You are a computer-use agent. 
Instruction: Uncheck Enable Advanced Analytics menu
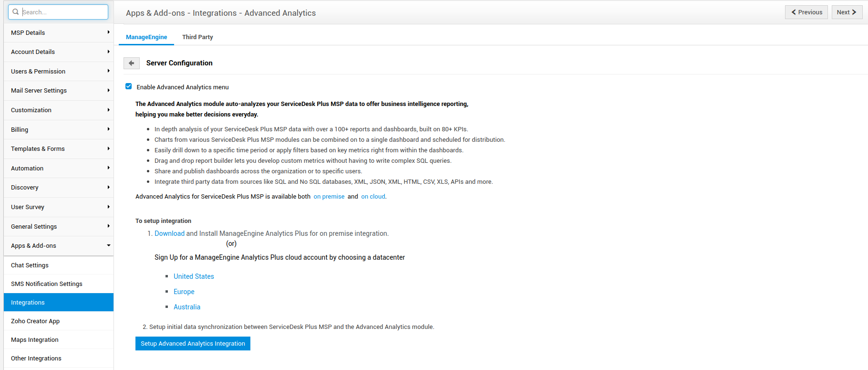(x=129, y=86)
